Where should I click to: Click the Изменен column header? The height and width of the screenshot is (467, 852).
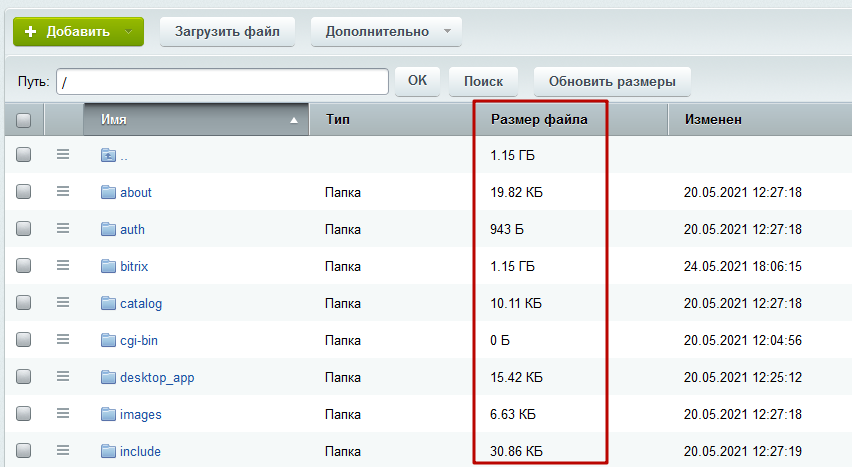click(x=713, y=120)
